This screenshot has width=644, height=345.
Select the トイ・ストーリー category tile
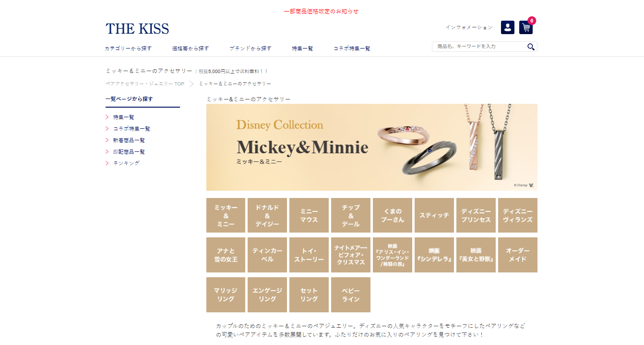[309, 255]
